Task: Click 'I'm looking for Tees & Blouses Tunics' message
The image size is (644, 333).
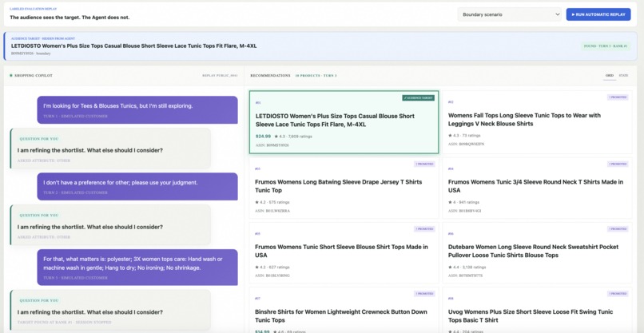Action: 137,109
